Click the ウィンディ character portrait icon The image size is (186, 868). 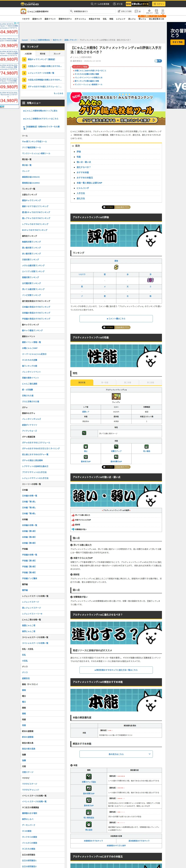[116, 396]
